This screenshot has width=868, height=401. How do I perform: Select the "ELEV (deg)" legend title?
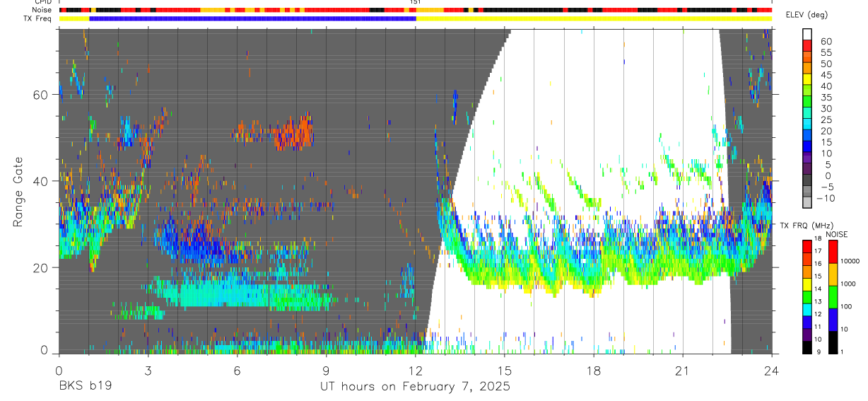(x=807, y=14)
